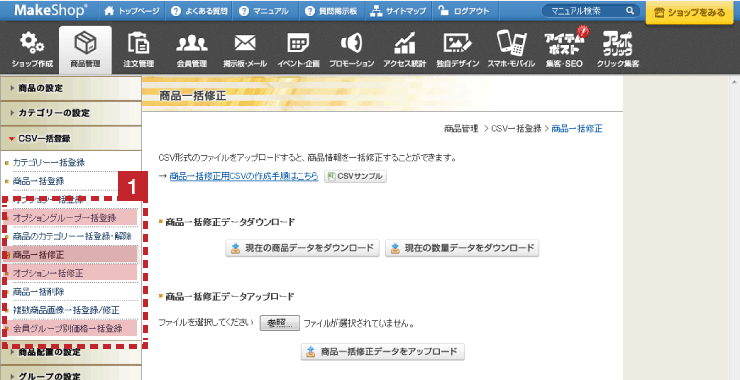Open 複数商品画像一括登録/修正 sidebar link
The image size is (740, 380).
click(x=66, y=310)
